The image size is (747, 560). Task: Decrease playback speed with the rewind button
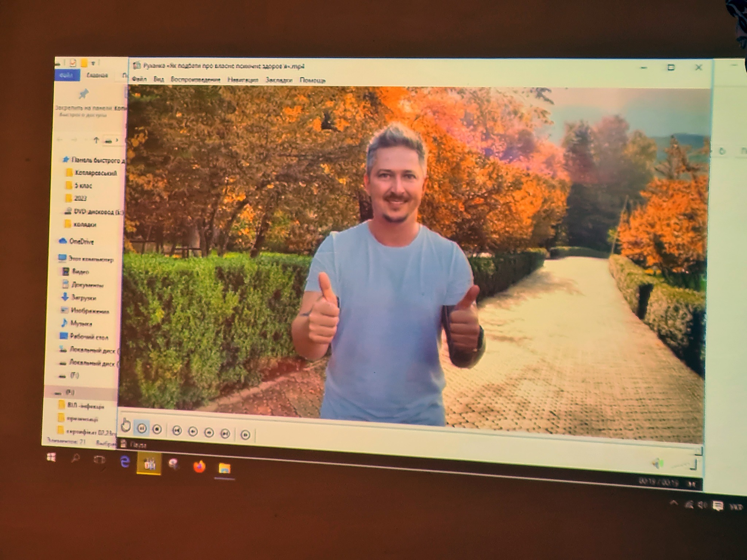[193, 432]
